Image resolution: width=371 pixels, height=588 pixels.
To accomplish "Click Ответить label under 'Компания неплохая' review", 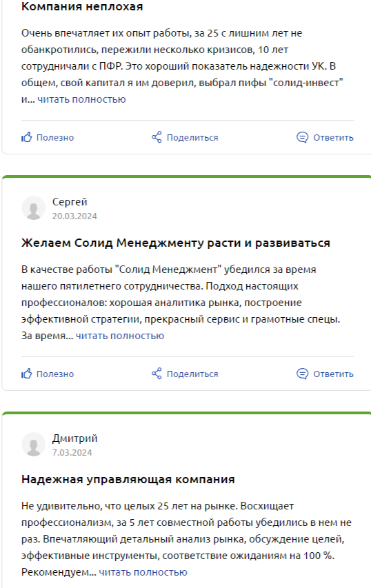I will coord(334,138).
